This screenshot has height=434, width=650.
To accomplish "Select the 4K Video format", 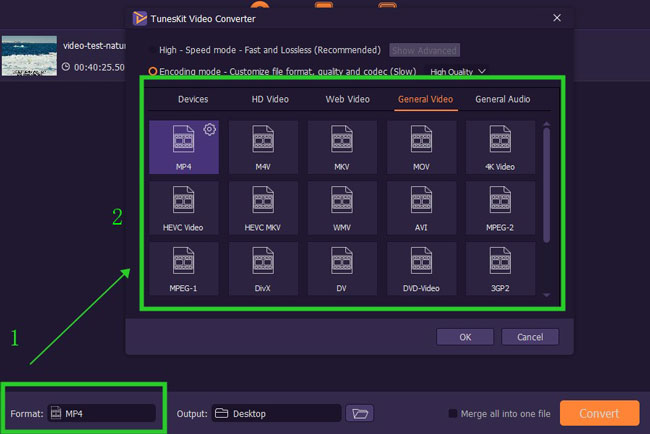I will (x=500, y=147).
